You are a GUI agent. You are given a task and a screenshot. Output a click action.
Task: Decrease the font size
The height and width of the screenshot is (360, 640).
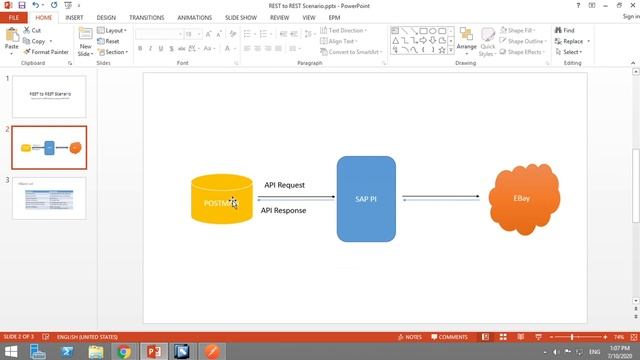point(219,34)
